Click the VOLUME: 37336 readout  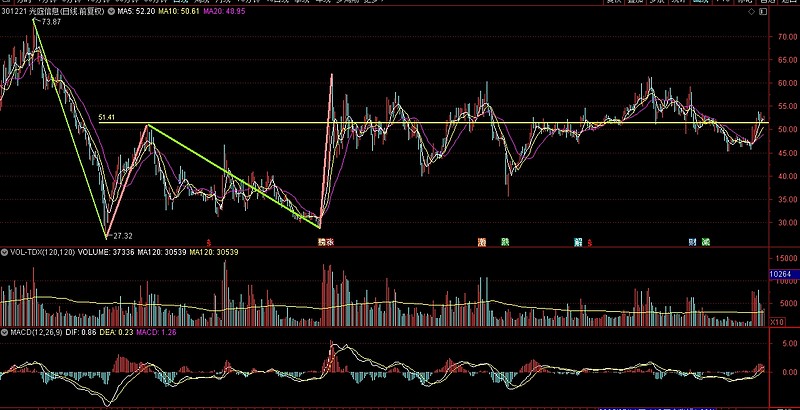pyautogui.click(x=106, y=252)
